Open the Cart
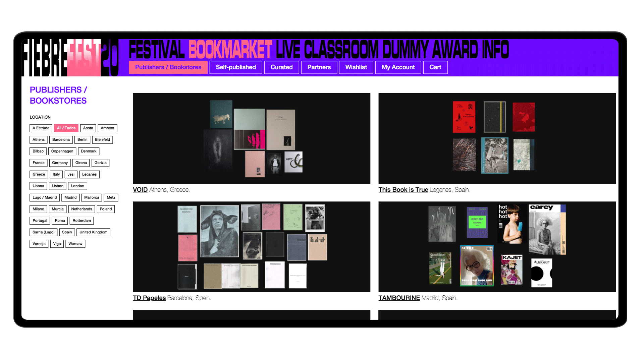The height and width of the screenshot is (362, 644). pyautogui.click(x=435, y=67)
